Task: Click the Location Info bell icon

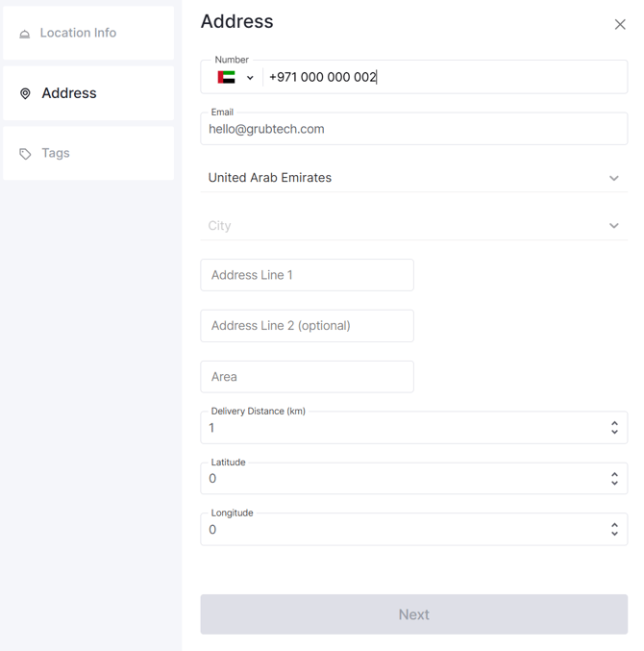Action: (x=24, y=34)
